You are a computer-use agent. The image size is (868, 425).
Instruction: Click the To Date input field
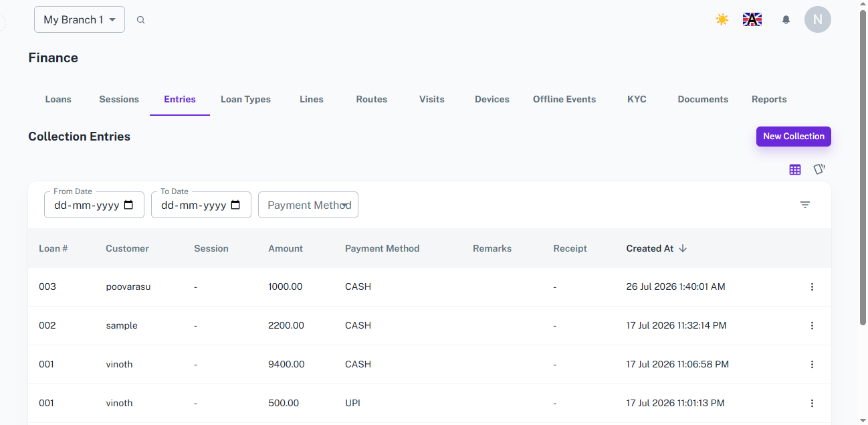pyautogui.click(x=201, y=205)
